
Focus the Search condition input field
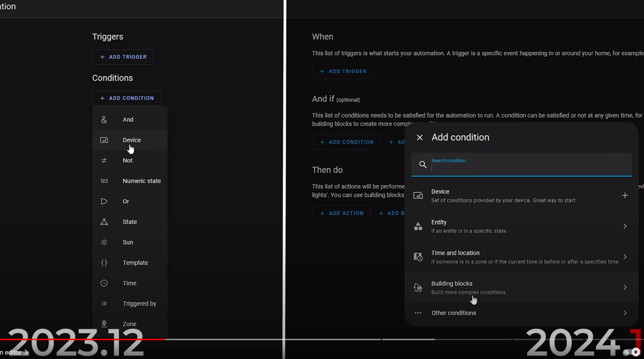click(x=521, y=165)
